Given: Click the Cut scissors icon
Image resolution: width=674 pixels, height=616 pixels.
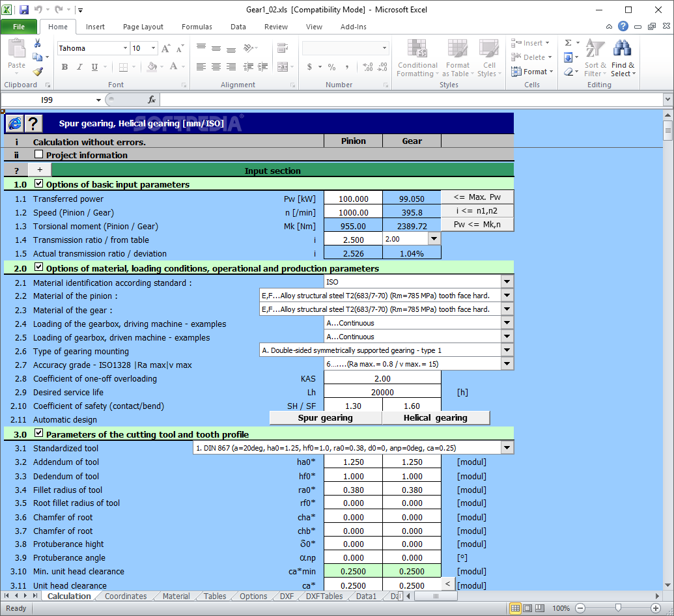Looking at the screenshot, I should [37, 43].
